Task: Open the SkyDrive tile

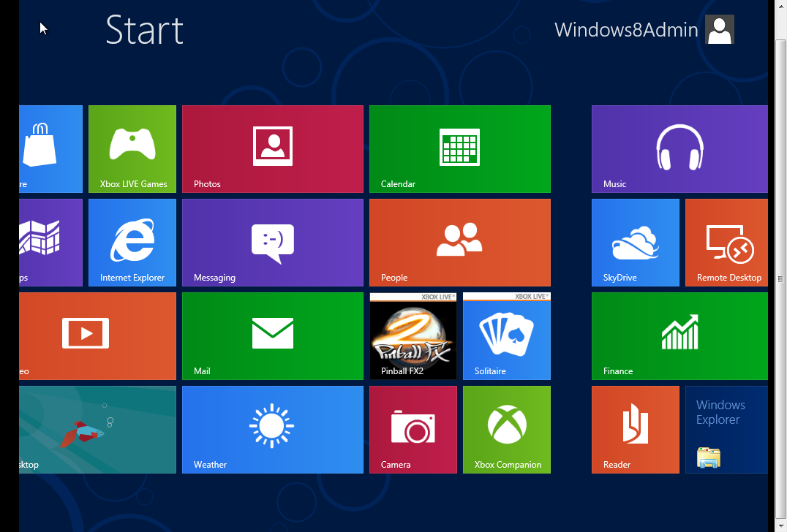Action: pos(635,243)
